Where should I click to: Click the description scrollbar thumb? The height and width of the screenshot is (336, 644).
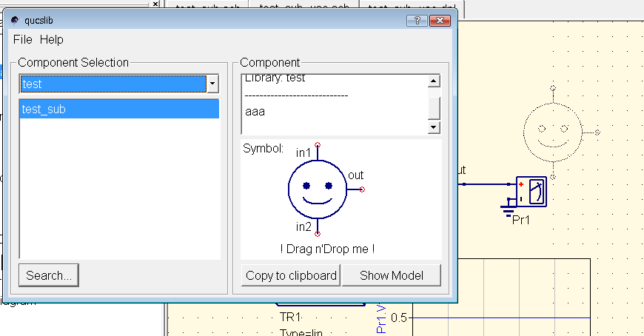coord(434,107)
